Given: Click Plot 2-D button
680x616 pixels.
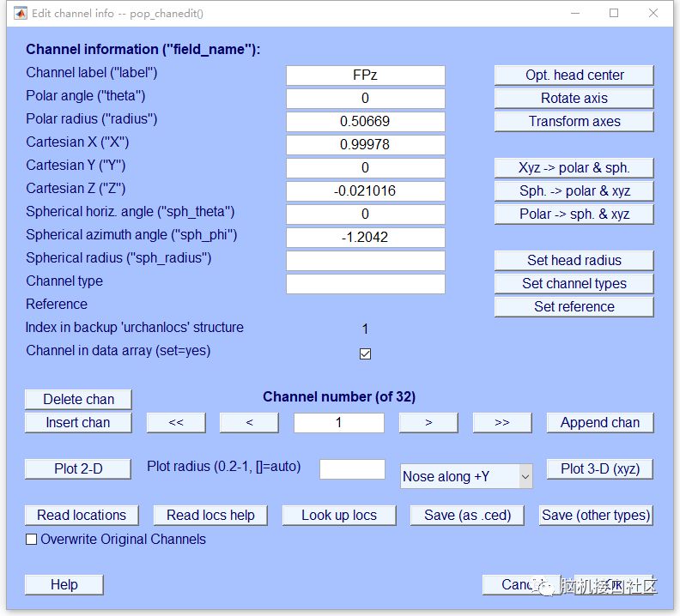Looking at the screenshot, I should [78, 469].
